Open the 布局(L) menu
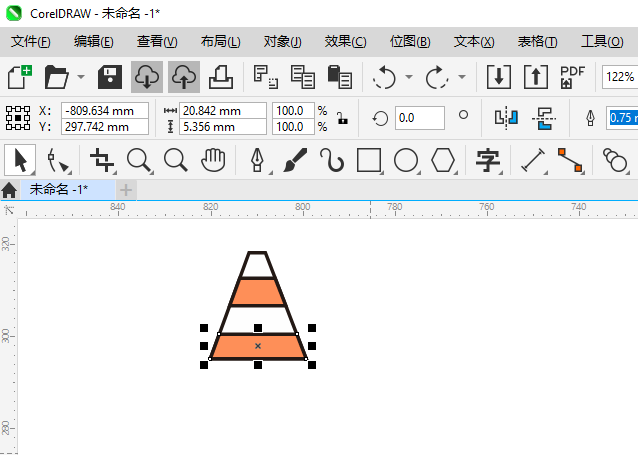This screenshot has width=638, height=455. (x=221, y=42)
